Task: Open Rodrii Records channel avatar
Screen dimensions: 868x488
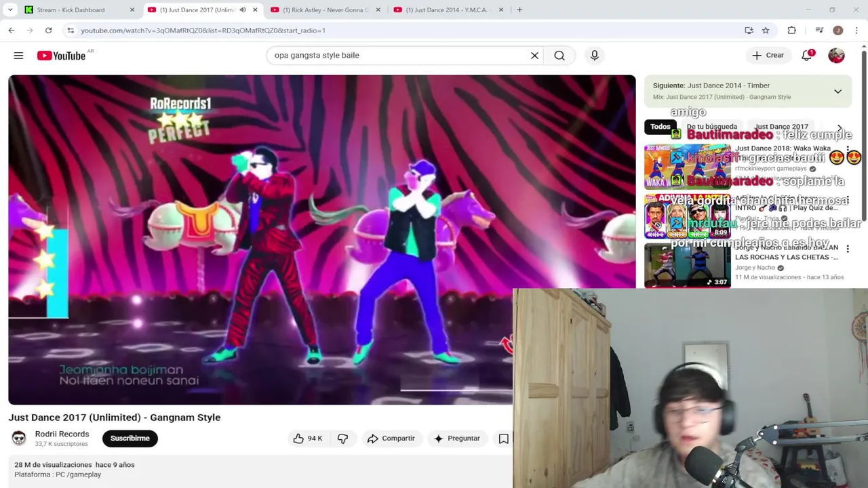Action: coord(19,439)
